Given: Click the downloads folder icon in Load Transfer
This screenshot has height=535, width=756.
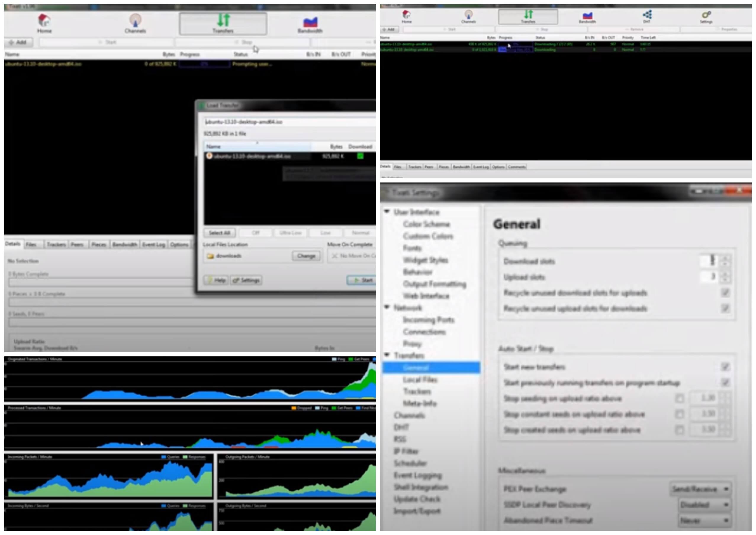Looking at the screenshot, I should point(210,256).
